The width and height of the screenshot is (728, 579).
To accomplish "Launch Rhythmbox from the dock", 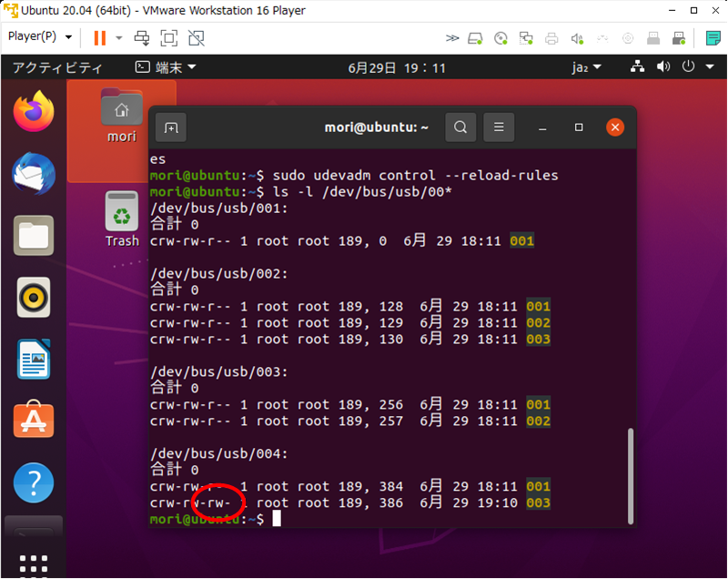I will click(34, 297).
